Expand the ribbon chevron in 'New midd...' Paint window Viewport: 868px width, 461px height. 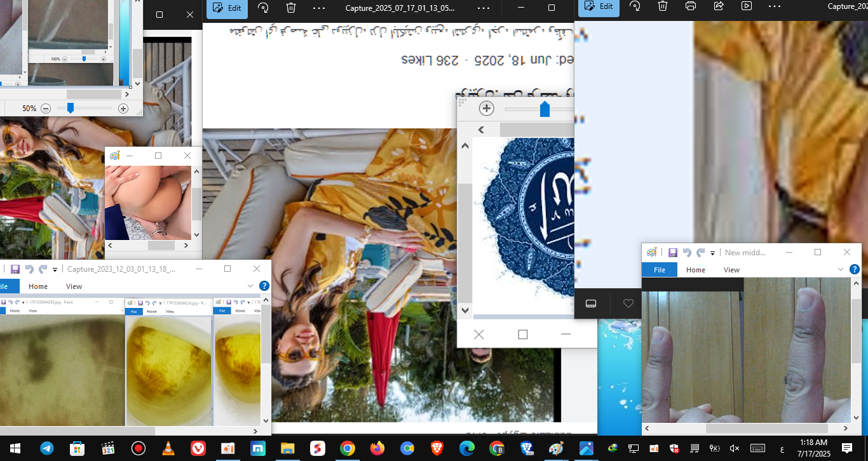841,270
